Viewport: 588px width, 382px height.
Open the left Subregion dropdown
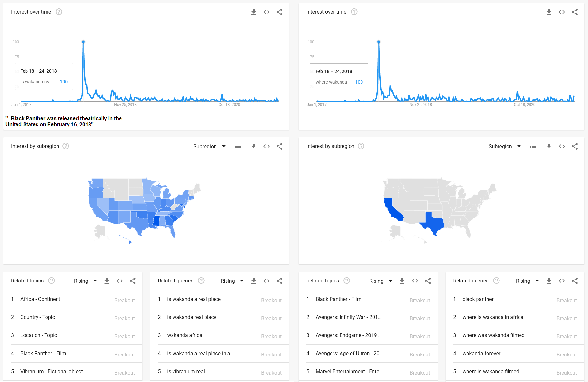coord(209,146)
